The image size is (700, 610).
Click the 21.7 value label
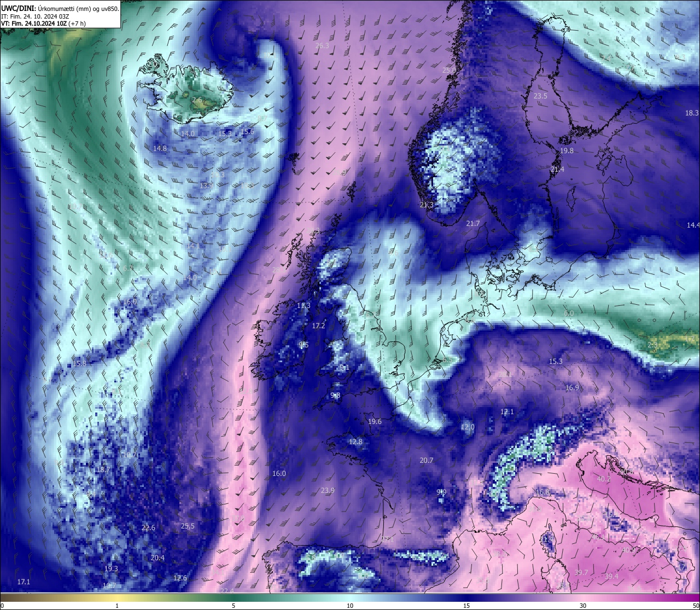[x=473, y=223]
